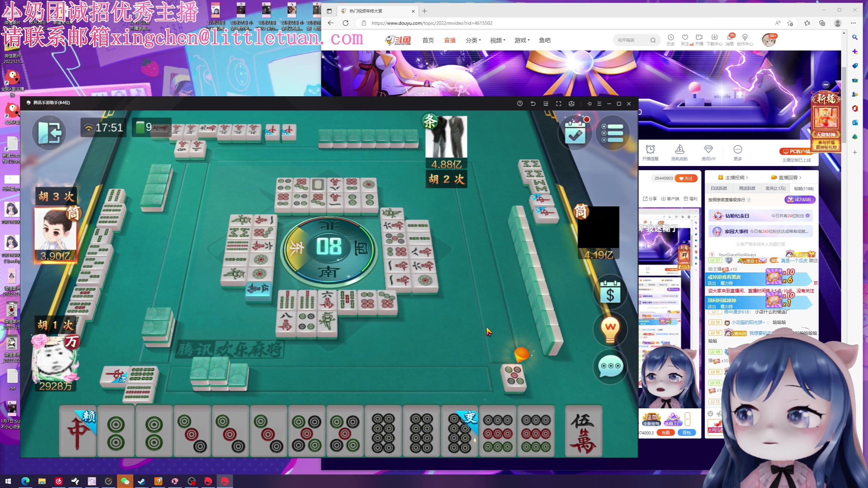
Task: Toggle emulator always-on-top pin icon
Action: (589, 104)
